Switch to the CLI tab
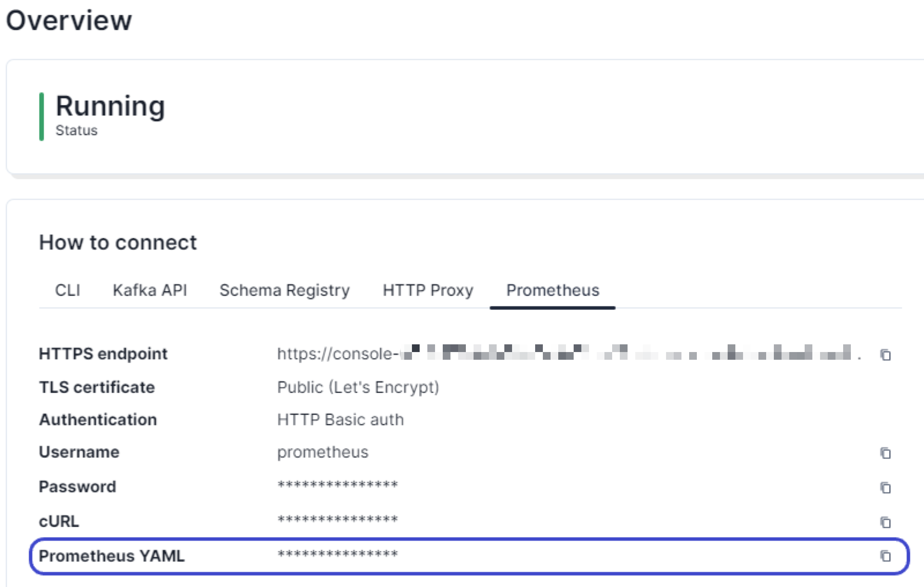The height and width of the screenshot is (587, 924). coord(68,290)
